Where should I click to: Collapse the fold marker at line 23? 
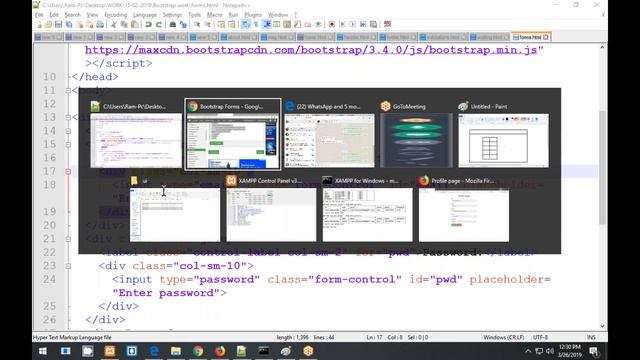68,266
